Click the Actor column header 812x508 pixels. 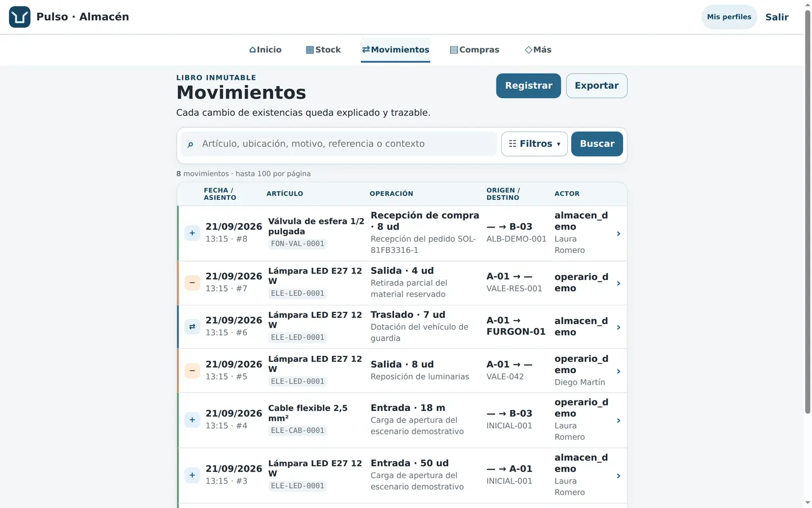click(567, 194)
